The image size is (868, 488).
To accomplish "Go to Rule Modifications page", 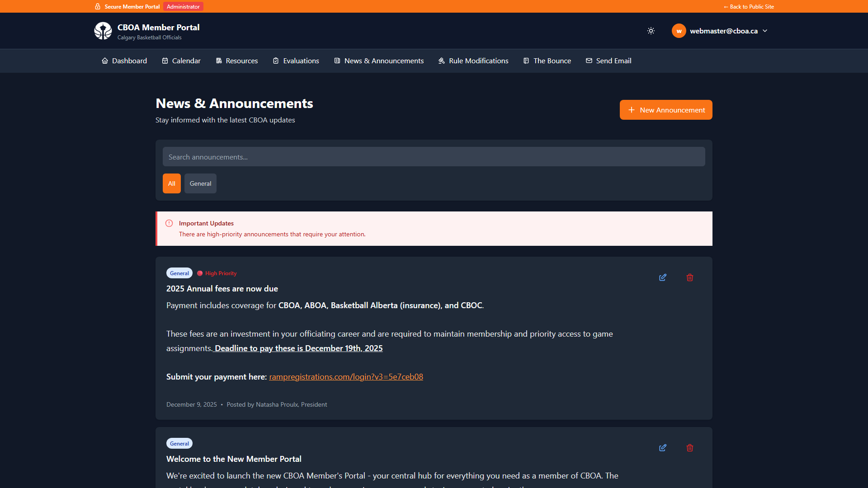I will point(473,61).
